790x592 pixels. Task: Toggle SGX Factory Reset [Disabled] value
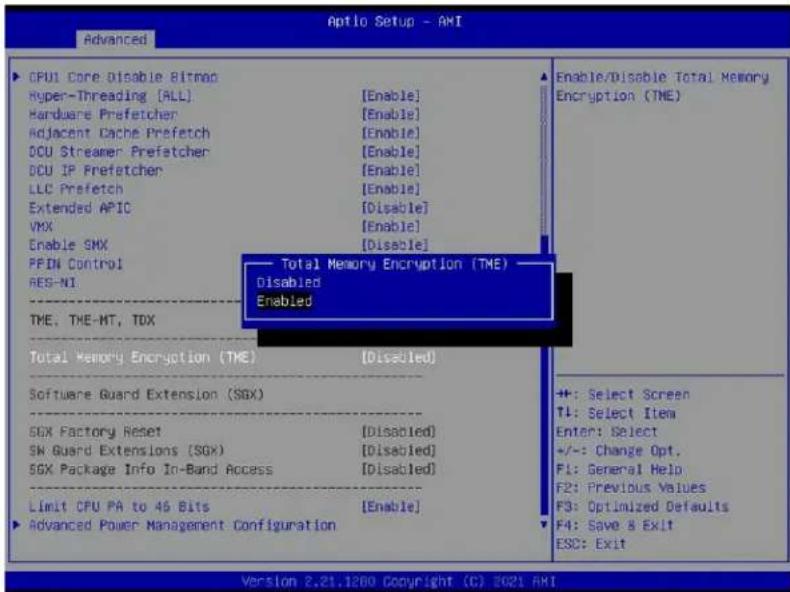[x=398, y=431]
